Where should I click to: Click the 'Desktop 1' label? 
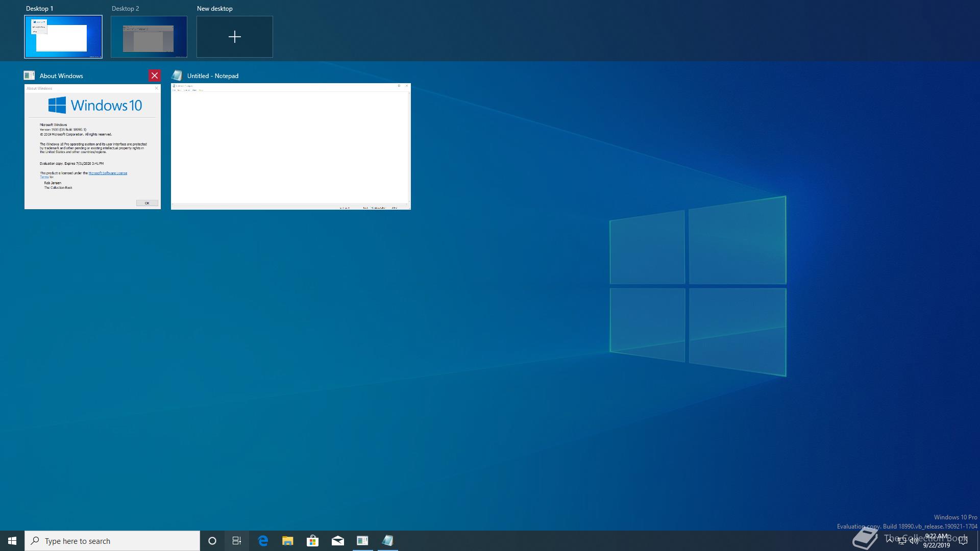pos(40,9)
